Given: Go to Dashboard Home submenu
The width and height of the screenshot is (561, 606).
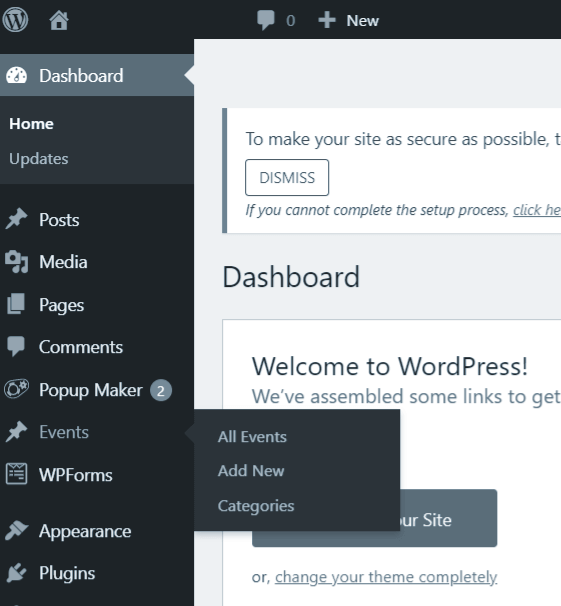Looking at the screenshot, I should [x=31, y=124].
